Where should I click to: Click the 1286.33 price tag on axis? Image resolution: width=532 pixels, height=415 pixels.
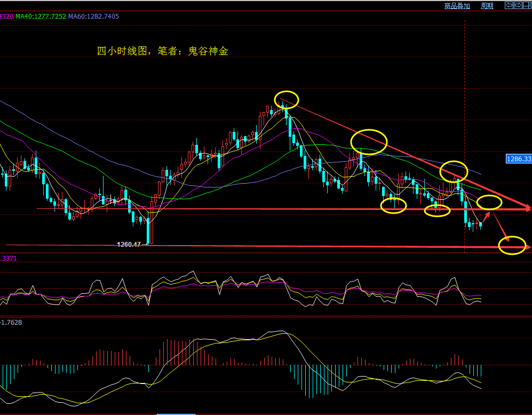519,159
